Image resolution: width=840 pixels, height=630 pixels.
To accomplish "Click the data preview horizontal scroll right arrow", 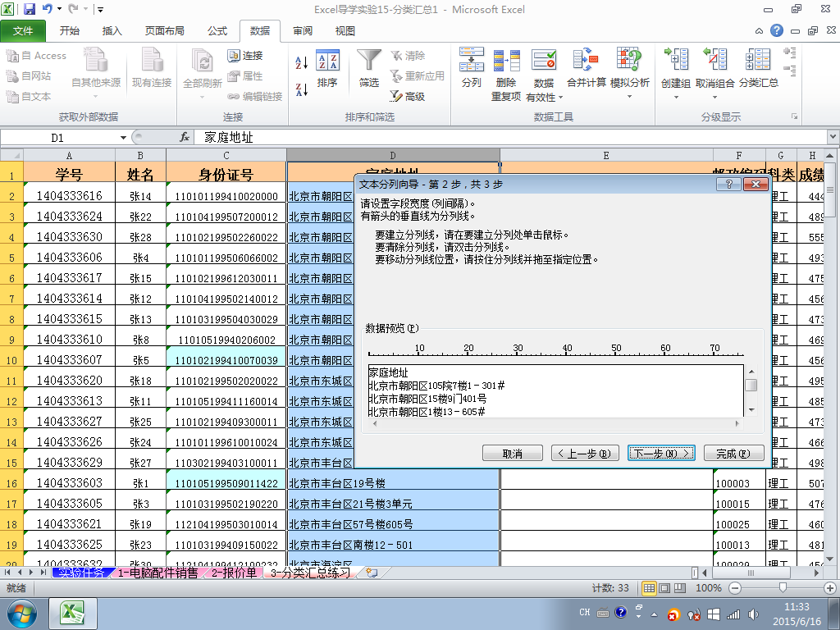I will 737,424.
